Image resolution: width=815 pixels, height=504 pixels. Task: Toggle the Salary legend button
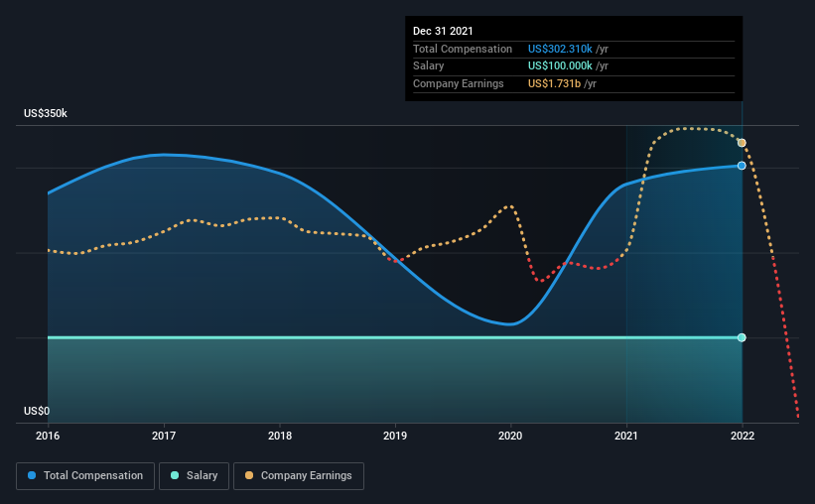pos(194,476)
